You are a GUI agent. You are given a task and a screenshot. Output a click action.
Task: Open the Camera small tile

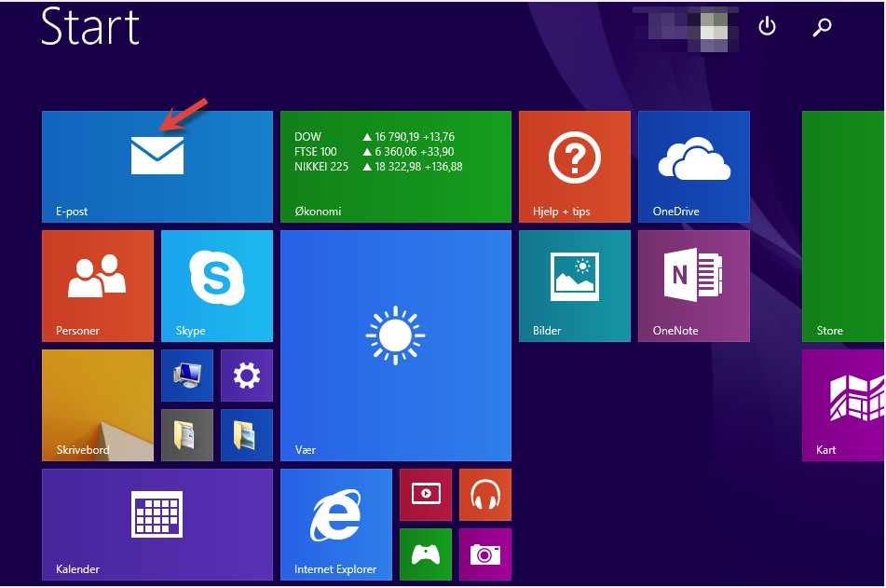[x=485, y=554]
